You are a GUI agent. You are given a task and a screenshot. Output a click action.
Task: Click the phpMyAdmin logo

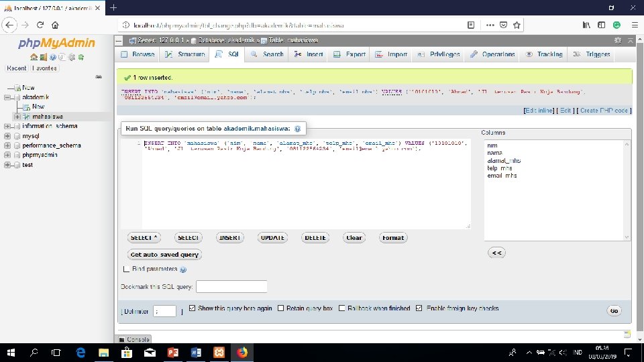click(56, 43)
